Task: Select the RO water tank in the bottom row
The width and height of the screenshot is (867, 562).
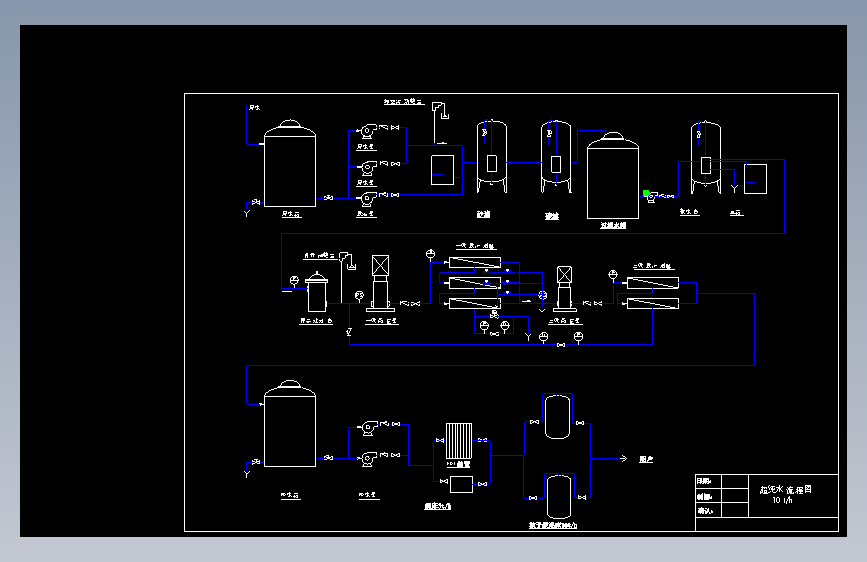Action: click(x=290, y=424)
